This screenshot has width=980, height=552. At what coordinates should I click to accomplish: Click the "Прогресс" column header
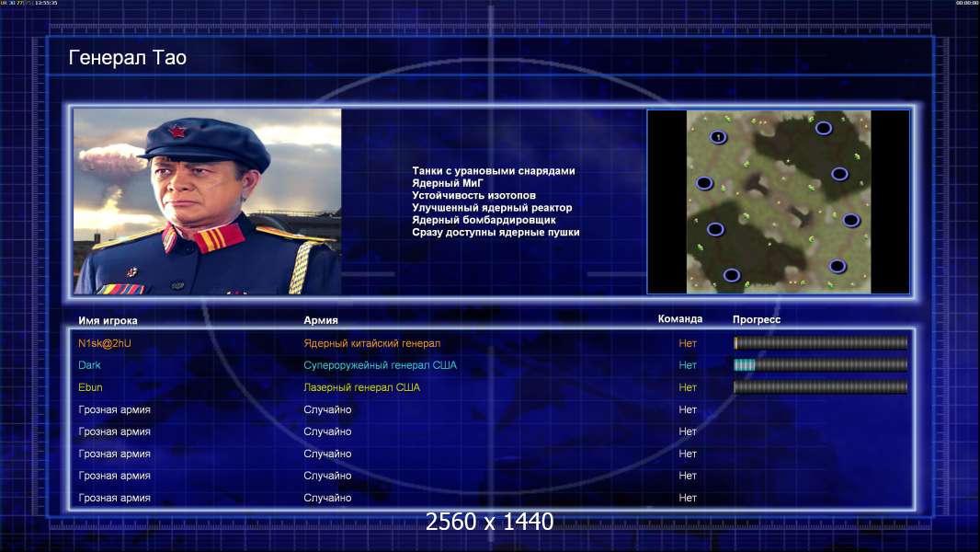click(x=757, y=319)
